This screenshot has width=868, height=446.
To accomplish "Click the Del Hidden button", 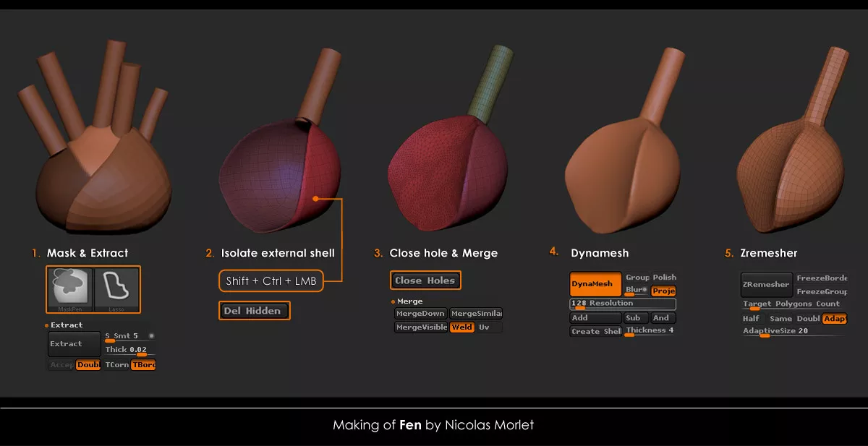I will click(255, 311).
